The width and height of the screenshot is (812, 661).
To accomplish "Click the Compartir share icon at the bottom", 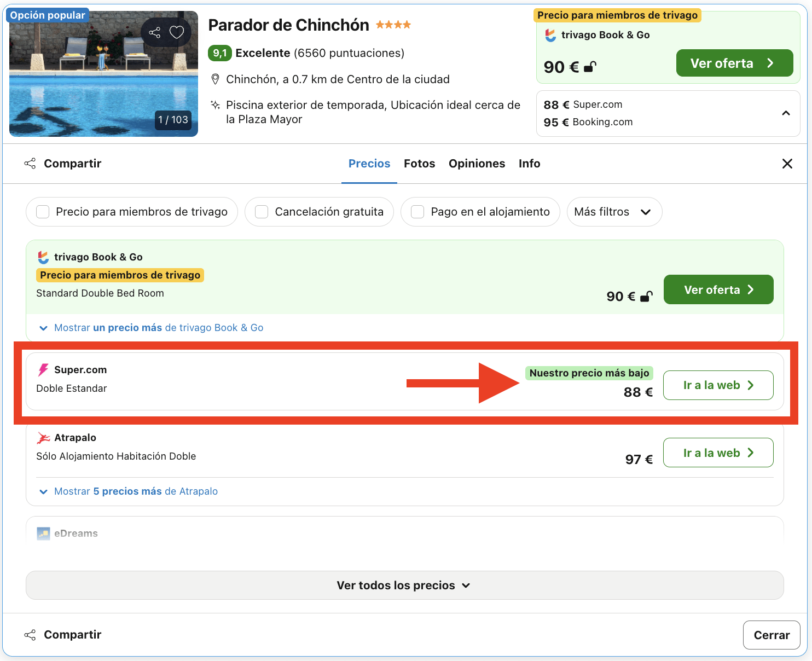I will point(31,634).
